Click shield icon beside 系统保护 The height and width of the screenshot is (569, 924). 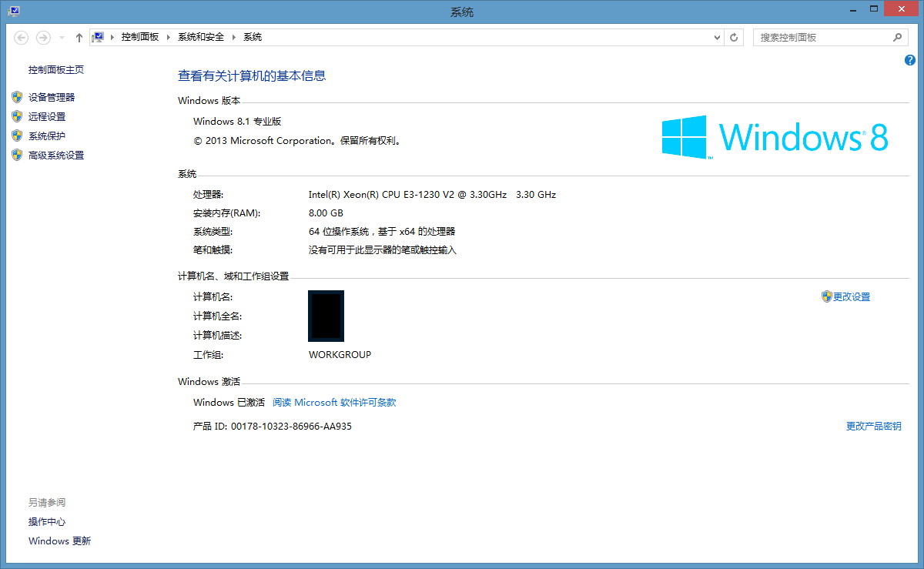[18, 136]
